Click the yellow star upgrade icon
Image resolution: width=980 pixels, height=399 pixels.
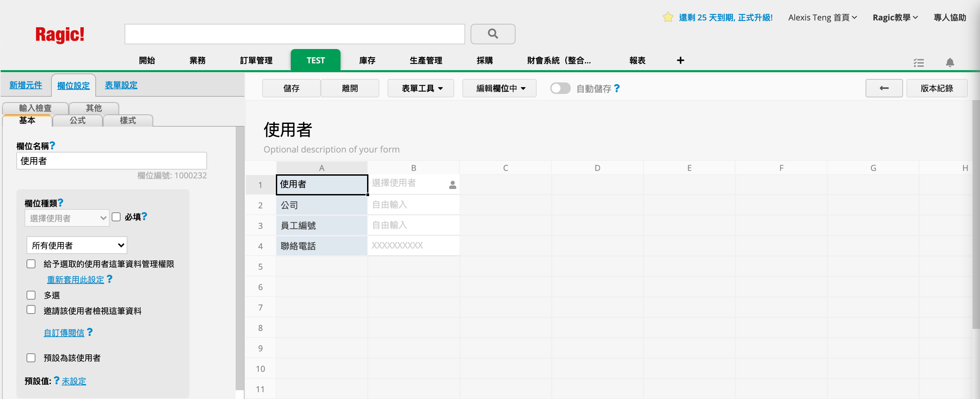668,17
